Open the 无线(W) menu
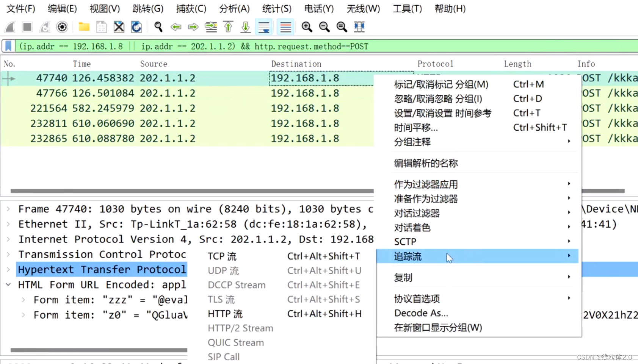The height and width of the screenshot is (364, 638). [363, 8]
